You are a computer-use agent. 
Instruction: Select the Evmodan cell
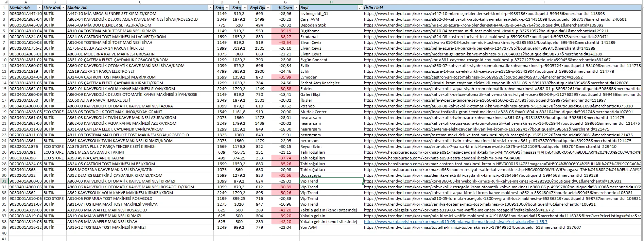(x=331, y=77)
